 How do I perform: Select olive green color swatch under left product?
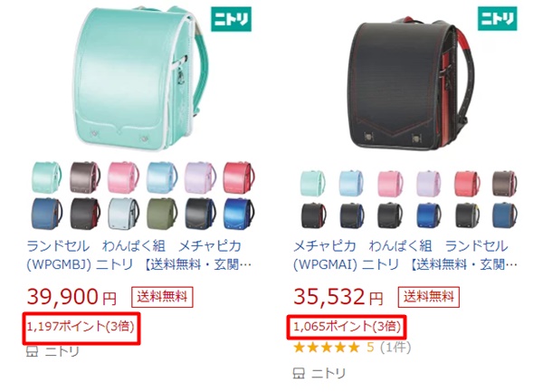[x=162, y=214]
